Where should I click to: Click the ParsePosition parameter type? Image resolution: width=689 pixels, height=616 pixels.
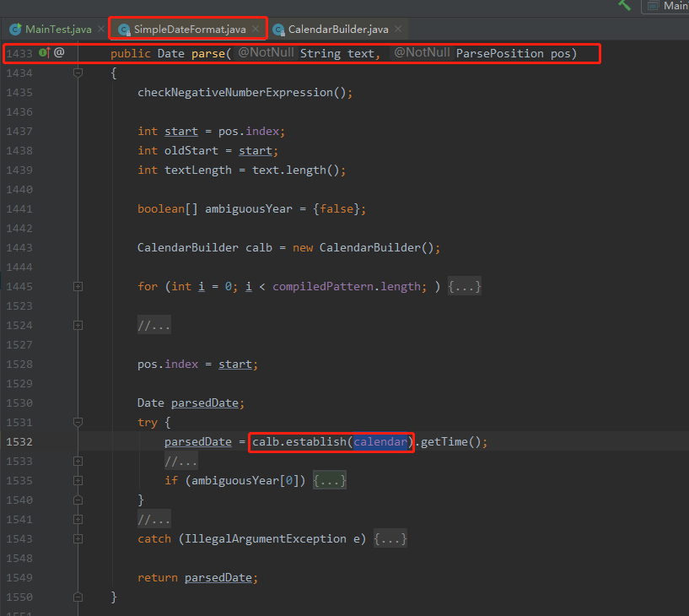(499, 54)
